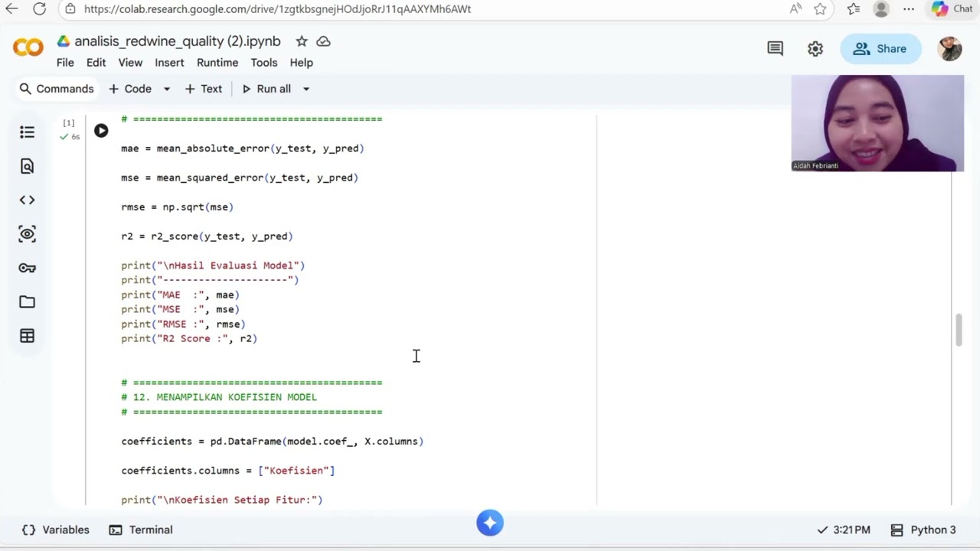Image resolution: width=980 pixels, height=551 pixels.
Task: Open the Runtime menu
Action: 217,63
